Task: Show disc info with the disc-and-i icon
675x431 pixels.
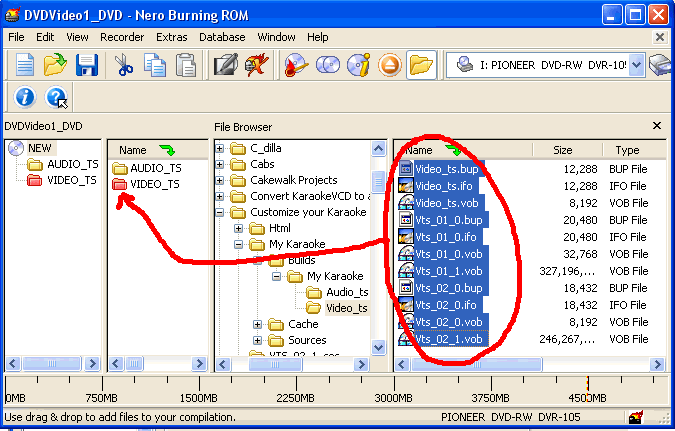Action: 359,65
